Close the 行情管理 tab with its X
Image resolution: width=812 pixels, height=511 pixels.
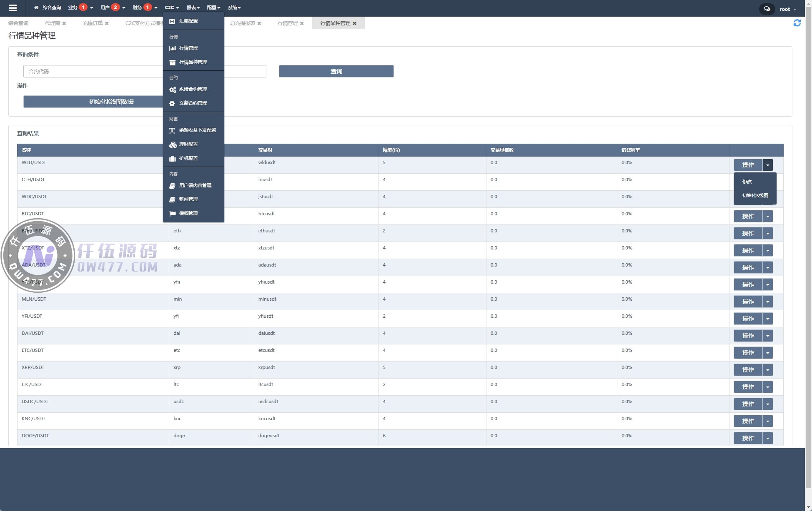pyautogui.click(x=302, y=24)
